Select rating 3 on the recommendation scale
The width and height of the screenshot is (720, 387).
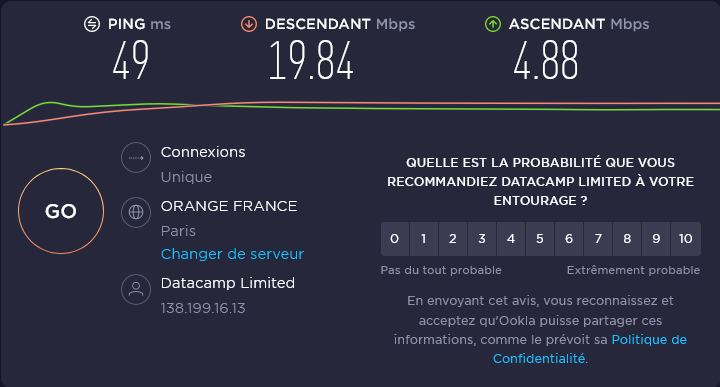click(482, 239)
